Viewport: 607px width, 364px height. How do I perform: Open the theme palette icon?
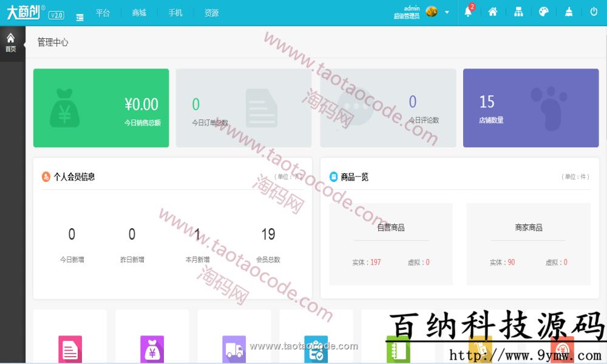[x=544, y=12]
